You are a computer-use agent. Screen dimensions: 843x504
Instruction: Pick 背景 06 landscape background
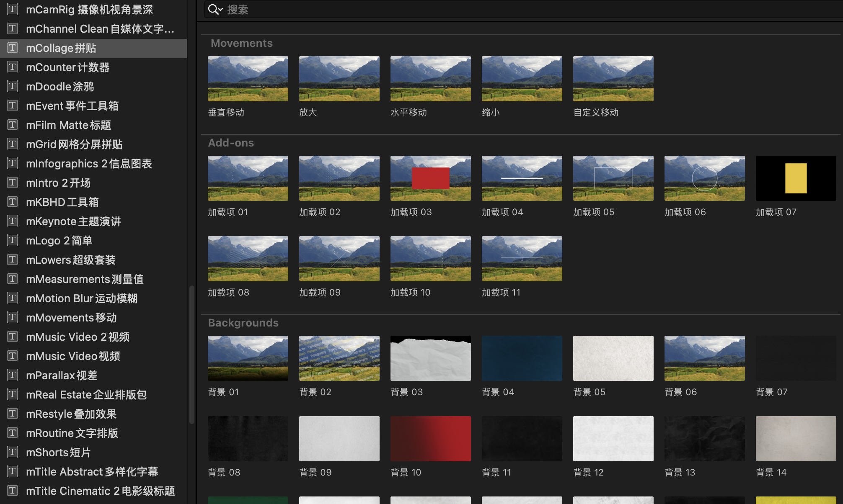[x=705, y=358]
